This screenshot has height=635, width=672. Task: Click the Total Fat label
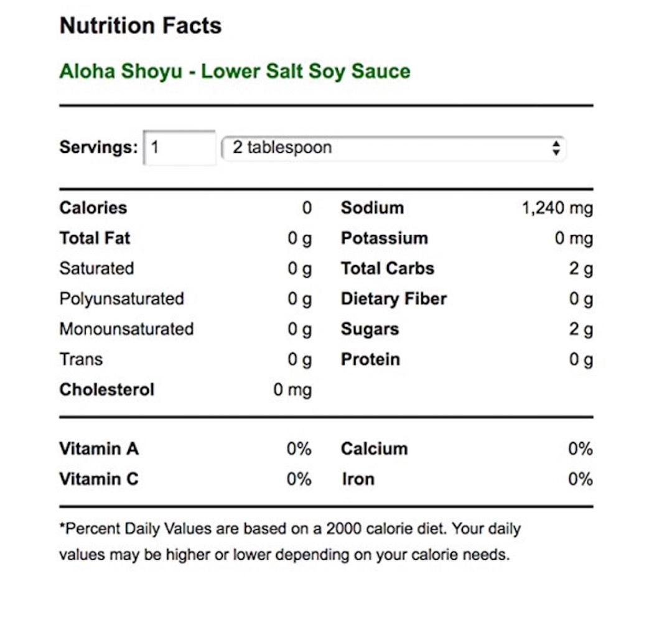tap(95, 238)
